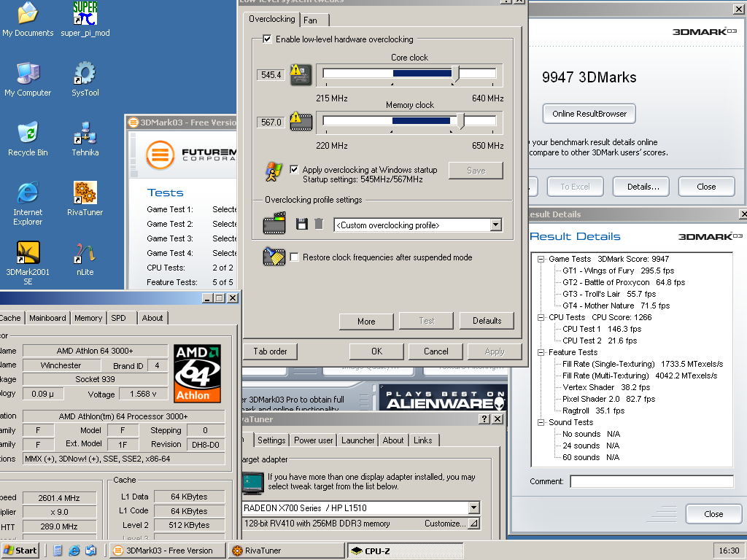Screen dimensions: 747x560
Task: Toggle Apply overclocking at Windows startup
Action: [294, 169]
